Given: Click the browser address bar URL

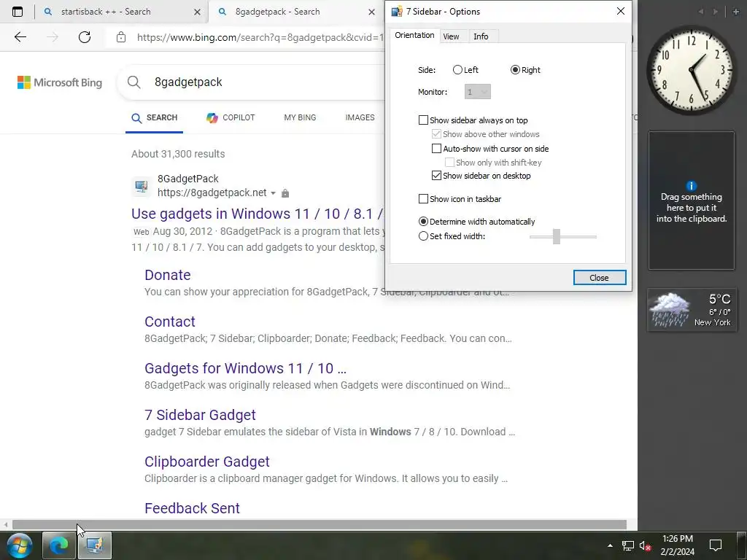Looking at the screenshot, I should coord(260,37).
